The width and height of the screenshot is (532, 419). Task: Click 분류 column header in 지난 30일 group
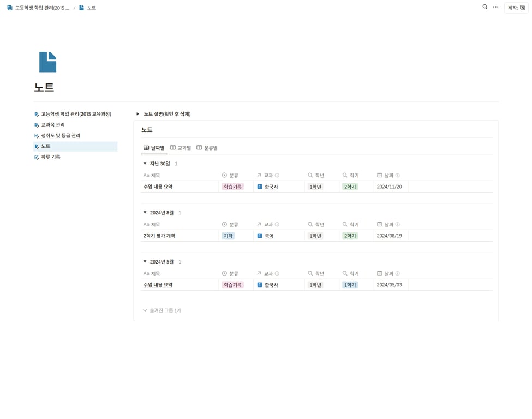pyautogui.click(x=230, y=176)
